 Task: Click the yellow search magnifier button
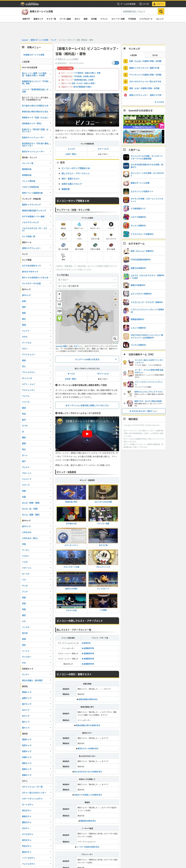point(161,11)
